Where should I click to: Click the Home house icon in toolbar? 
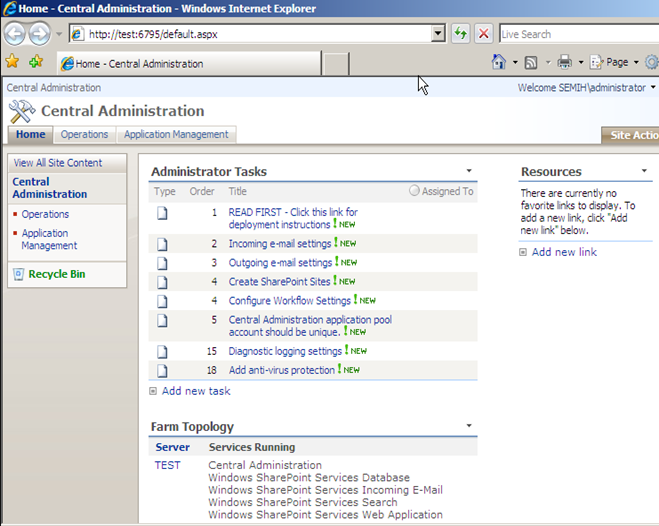pos(499,62)
